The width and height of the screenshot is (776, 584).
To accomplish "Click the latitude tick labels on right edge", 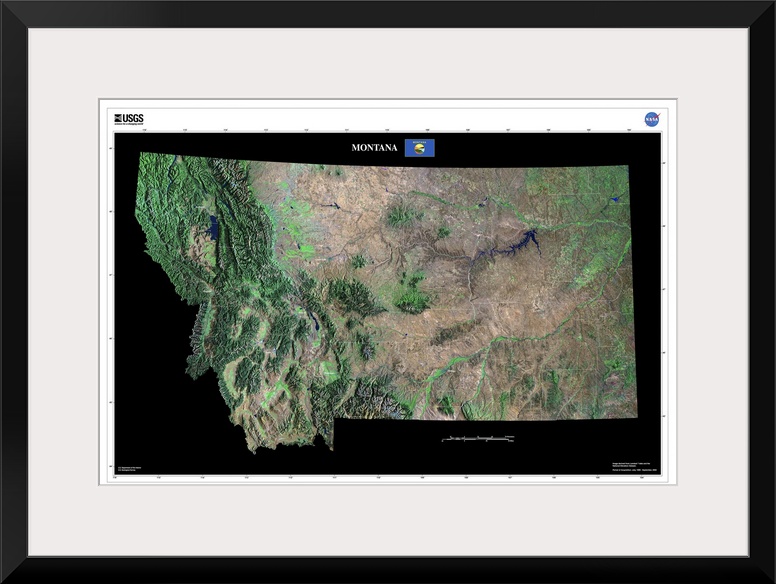I will click(665, 300).
